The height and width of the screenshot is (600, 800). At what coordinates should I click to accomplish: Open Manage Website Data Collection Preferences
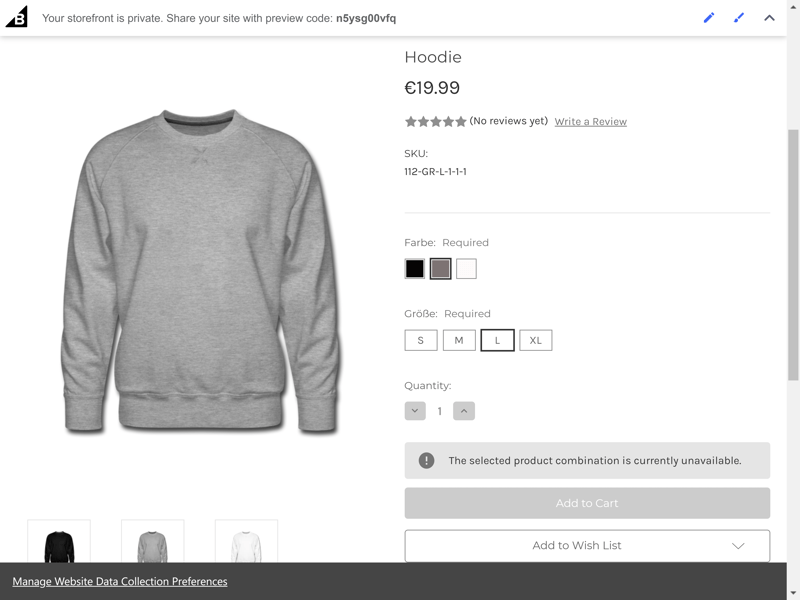pyautogui.click(x=120, y=581)
